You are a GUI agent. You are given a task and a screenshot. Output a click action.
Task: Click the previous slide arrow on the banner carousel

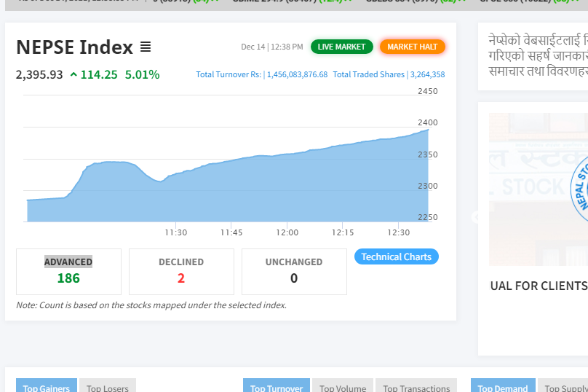pyautogui.click(x=476, y=217)
